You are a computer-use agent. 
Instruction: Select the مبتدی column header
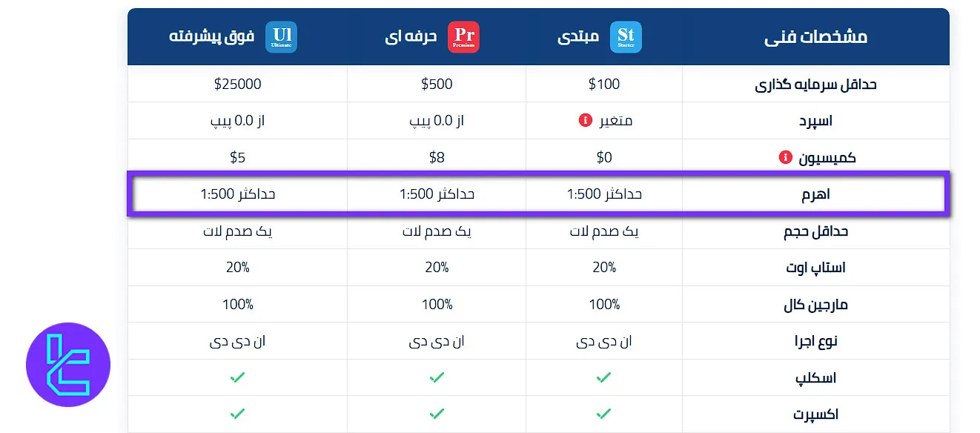[x=578, y=37]
